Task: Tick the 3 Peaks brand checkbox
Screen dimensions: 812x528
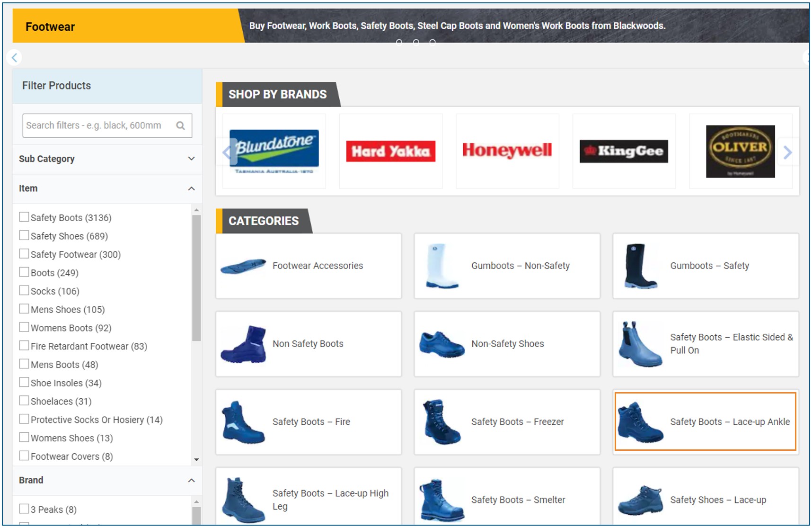Action: click(x=24, y=508)
